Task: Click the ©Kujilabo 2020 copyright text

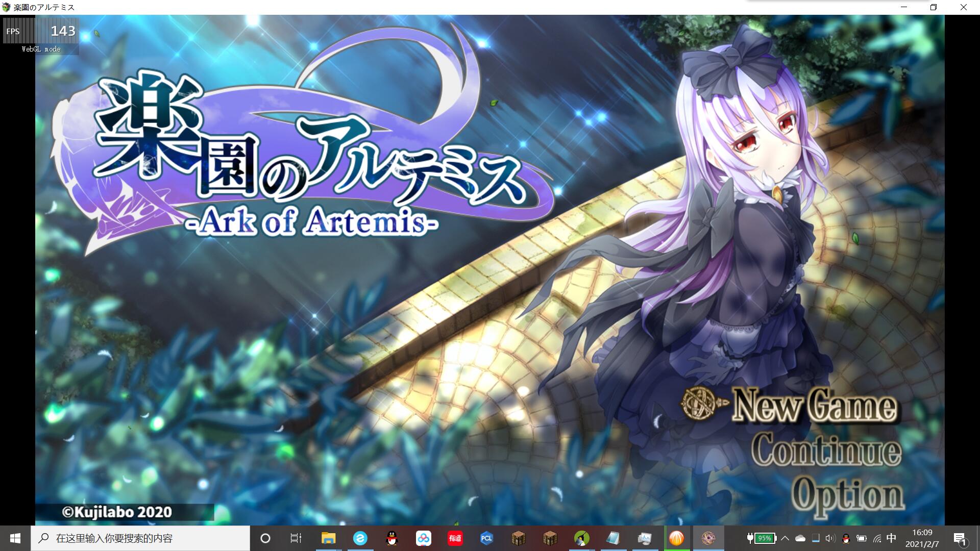Action: tap(117, 512)
